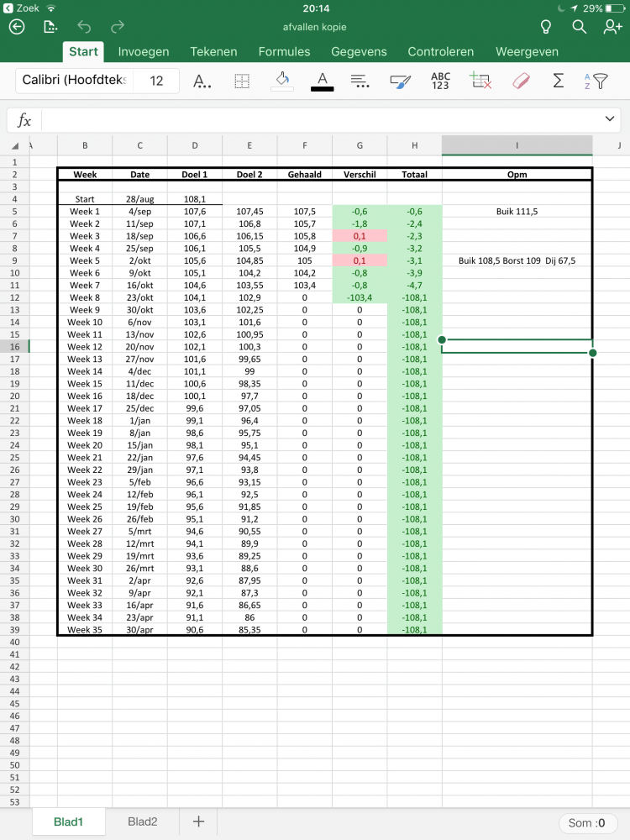Open the font color picker
Image resolution: width=630 pixels, height=840 pixels.
(x=321, y=81)
